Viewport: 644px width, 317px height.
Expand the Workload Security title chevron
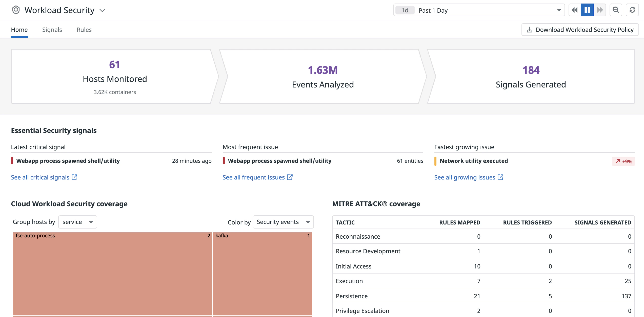[102, 11]
